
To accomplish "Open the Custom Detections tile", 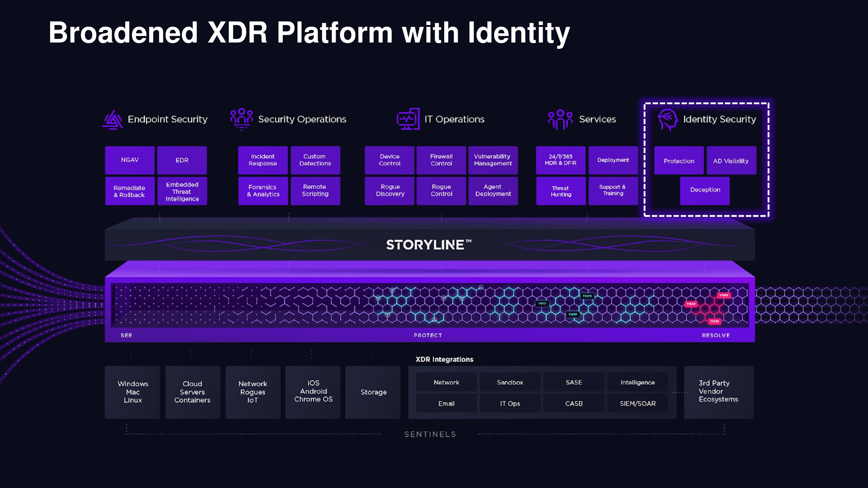I will pyautogui.click(x=315, y=160).
